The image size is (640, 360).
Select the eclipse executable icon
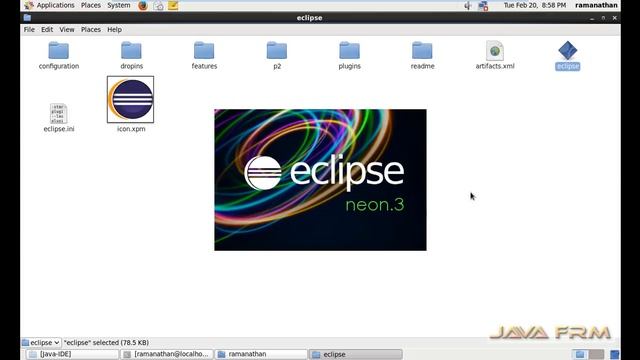(x=568, y=55)
